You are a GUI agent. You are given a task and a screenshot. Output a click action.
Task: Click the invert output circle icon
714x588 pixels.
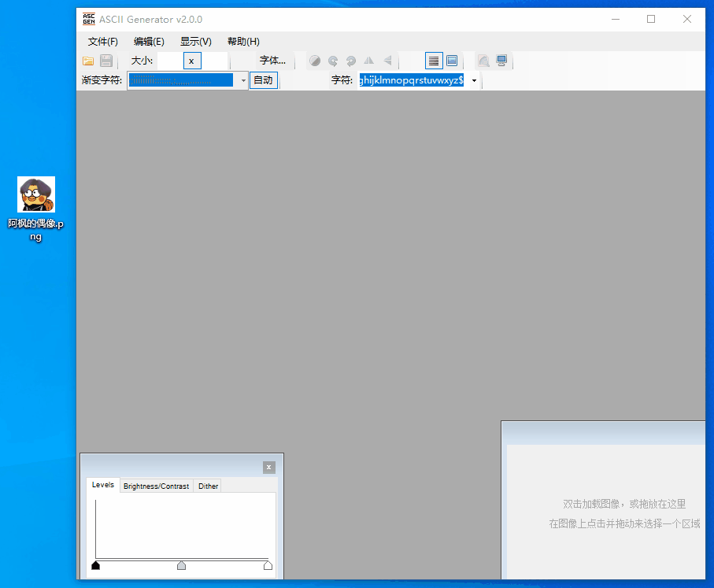tap(315, 61)
